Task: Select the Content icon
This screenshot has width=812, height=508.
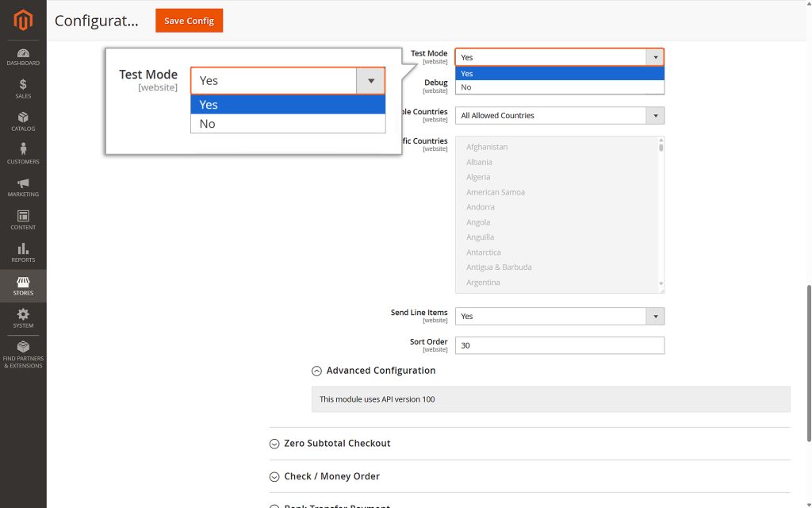Action: [23, 219]
